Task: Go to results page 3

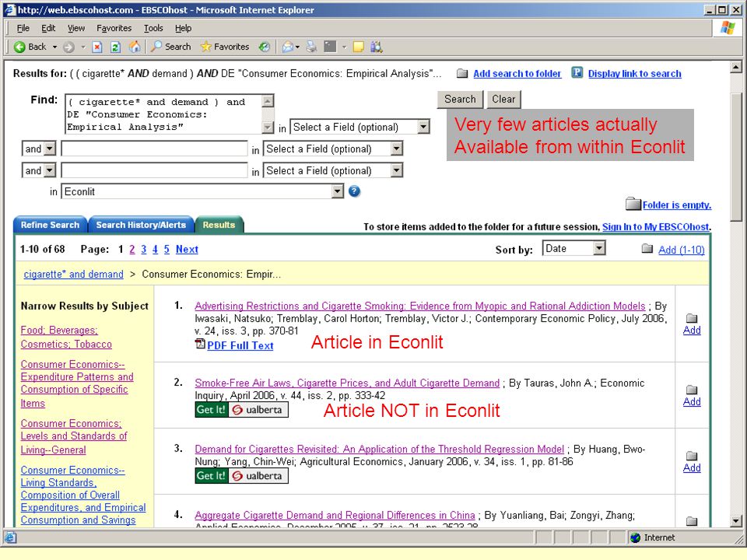Action: click(144, 249)
